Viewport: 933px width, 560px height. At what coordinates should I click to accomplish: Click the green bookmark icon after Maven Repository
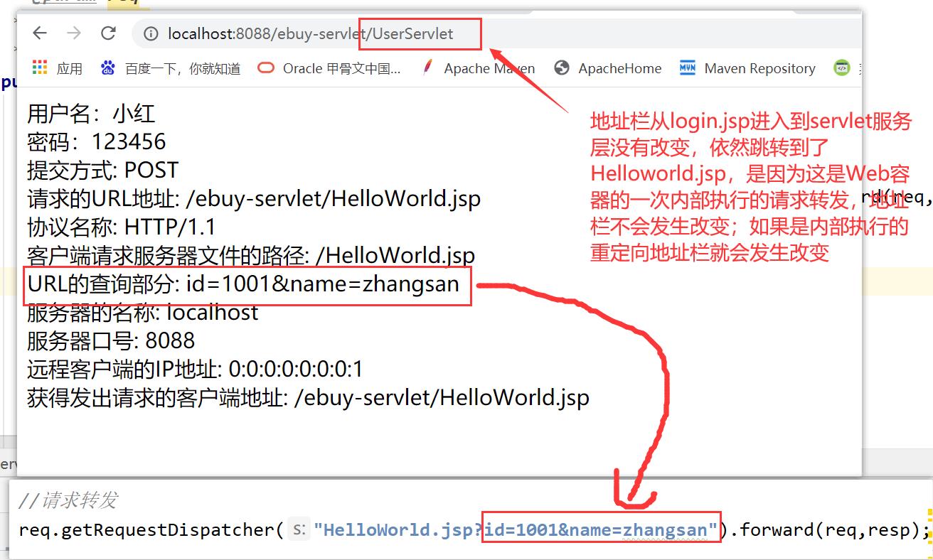click(x=842, y=68)
